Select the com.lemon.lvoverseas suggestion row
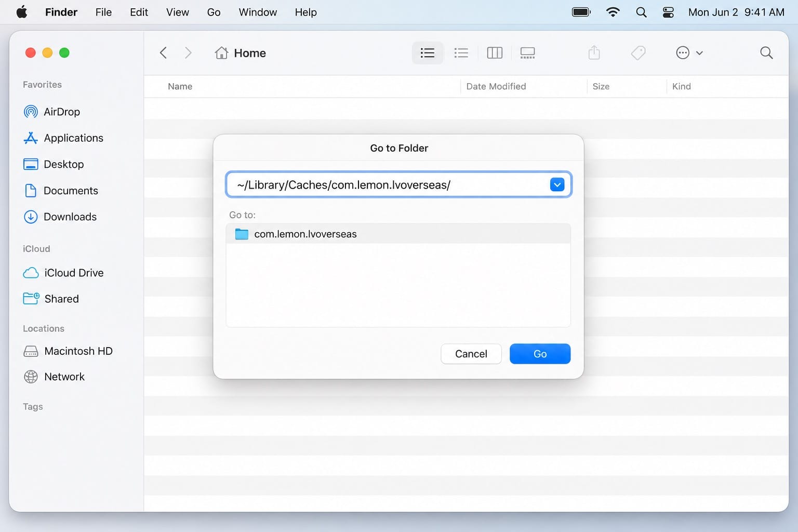This screenshot has width=798, height=532. point(398,234)
